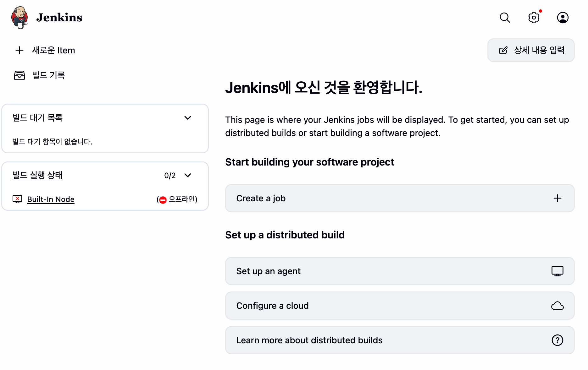Click the question mark help icon
588x370 pixels.
pos(557,340)
